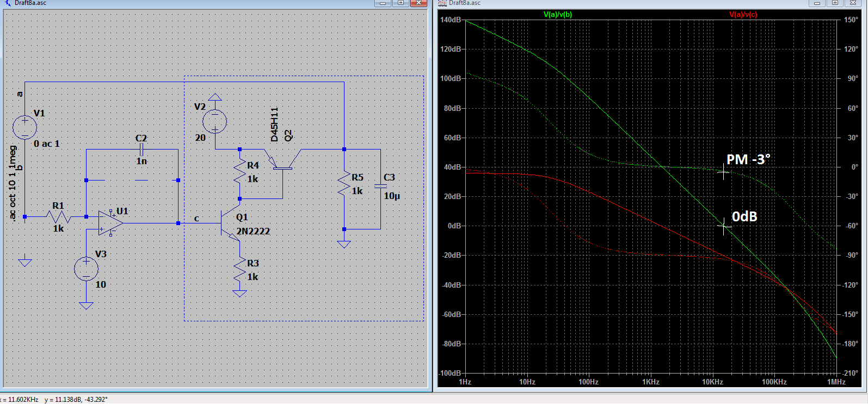This screenshot has height=404, width=868.
Task: Select the Q2 D45H11 transistor symbol
Action: coord(283,160)
